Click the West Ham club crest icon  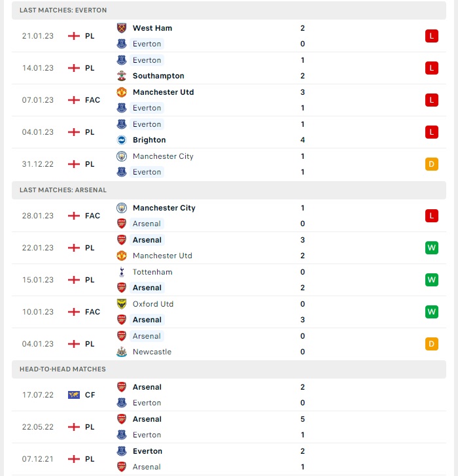pos(122,28)
